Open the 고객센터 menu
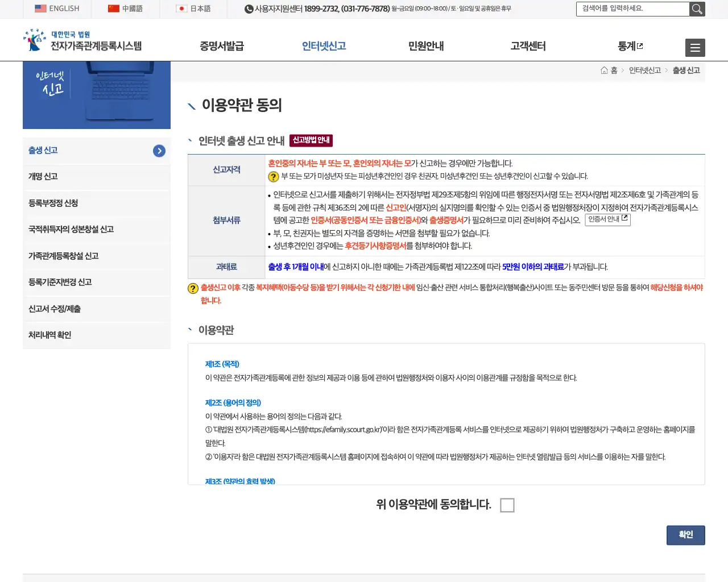Screen dimensions: 728x582 pyautogui.click(x=528, y=47)
